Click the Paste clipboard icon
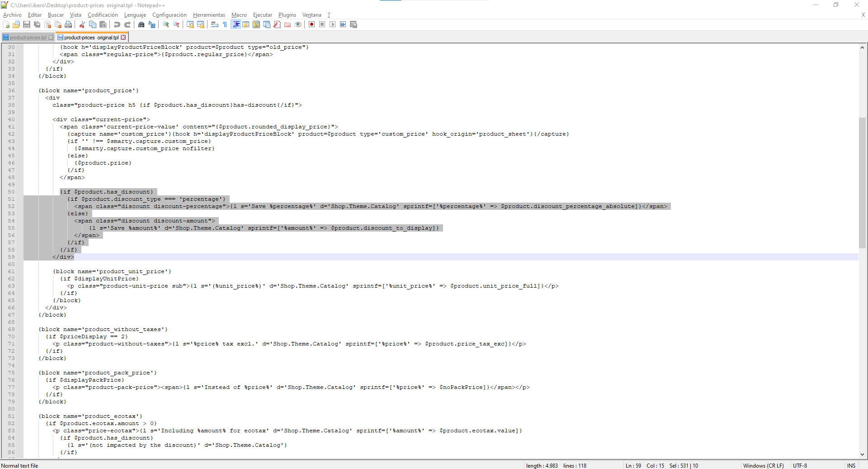Viewport: 868px width, 469px height. 103,24
